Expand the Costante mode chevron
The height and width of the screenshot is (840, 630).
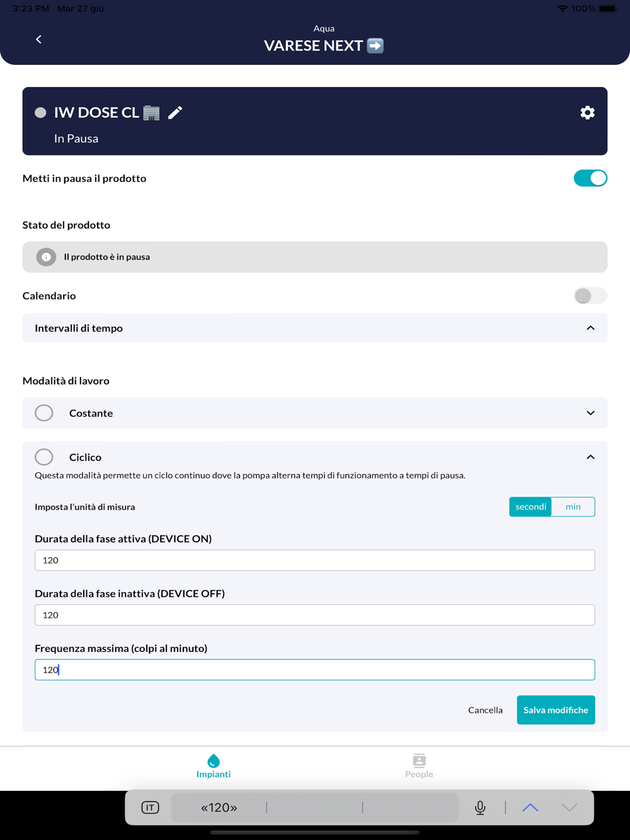(x=590, y=413)
